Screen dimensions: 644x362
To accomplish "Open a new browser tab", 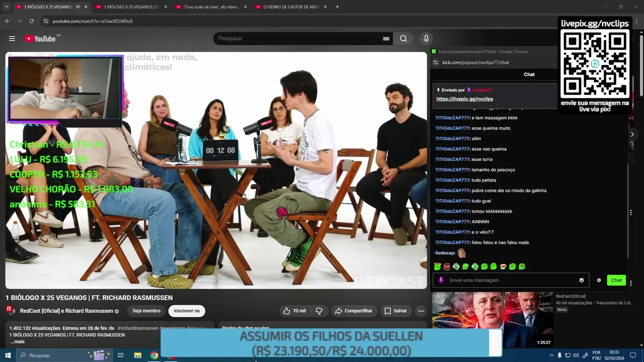I will click(x=337, y=7).
